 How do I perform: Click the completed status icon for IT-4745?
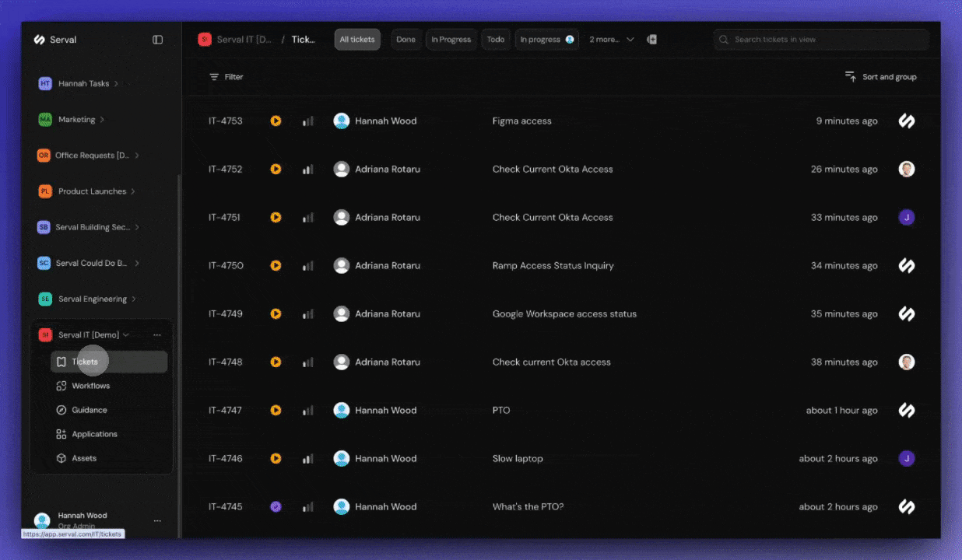coord(276,507)
